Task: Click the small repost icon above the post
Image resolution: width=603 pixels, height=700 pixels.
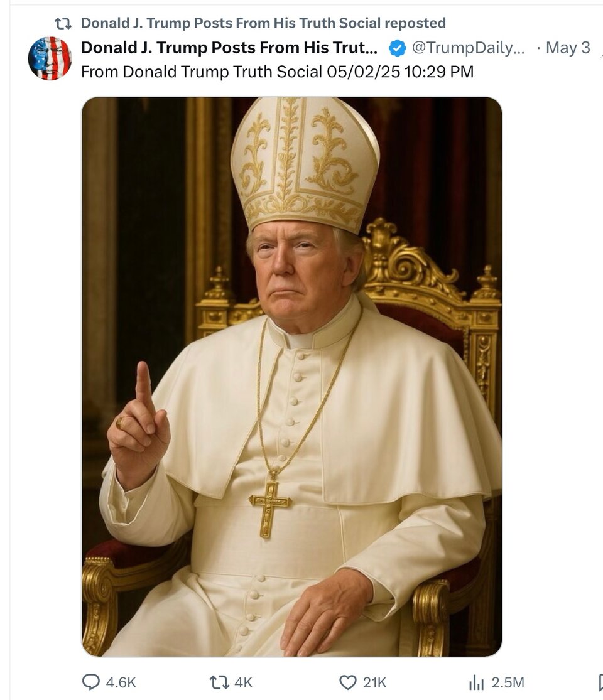Action: pyautogui.click(x=63, y=24)
